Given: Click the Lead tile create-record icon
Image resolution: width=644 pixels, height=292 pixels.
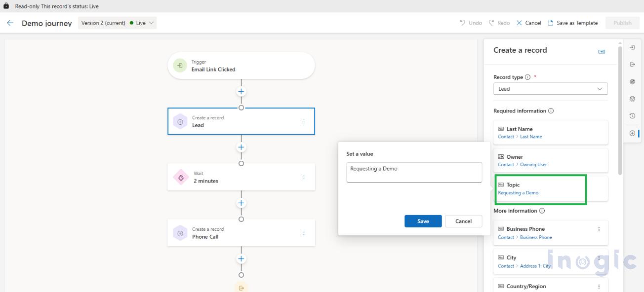Looking at the screenshot, I should (180, 121).
